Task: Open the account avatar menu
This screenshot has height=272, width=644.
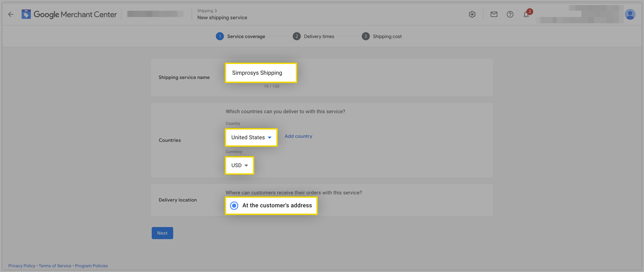Action: pyautogui.click(x=630, y=15)
